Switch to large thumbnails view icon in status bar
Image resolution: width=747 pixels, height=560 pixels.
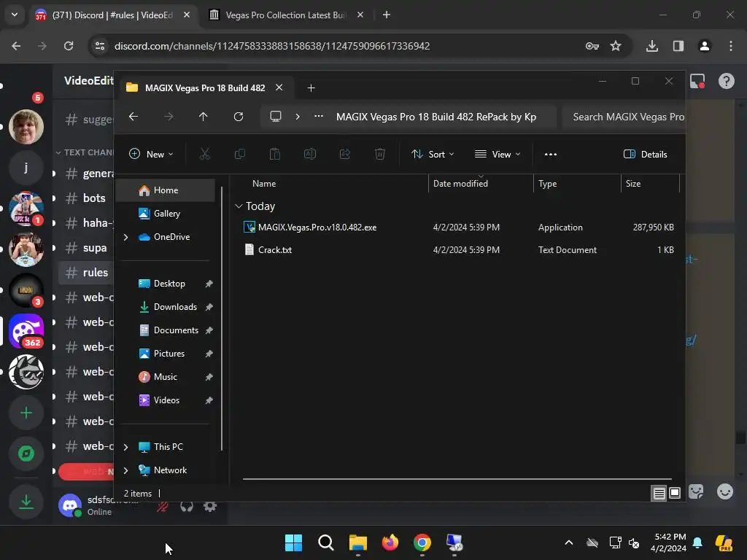pyautogui.click(x=675, y=494)
